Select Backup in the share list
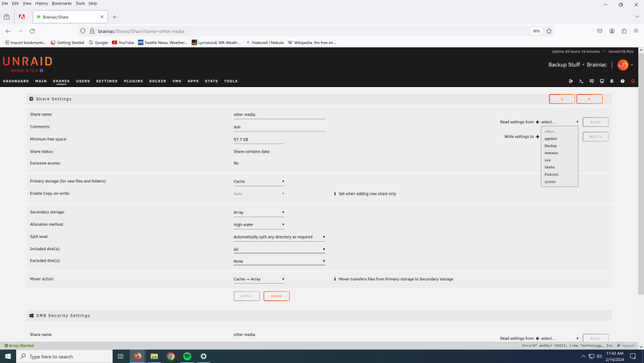The width and height of the screenshot is (644, 363). (x=560, y=146)
